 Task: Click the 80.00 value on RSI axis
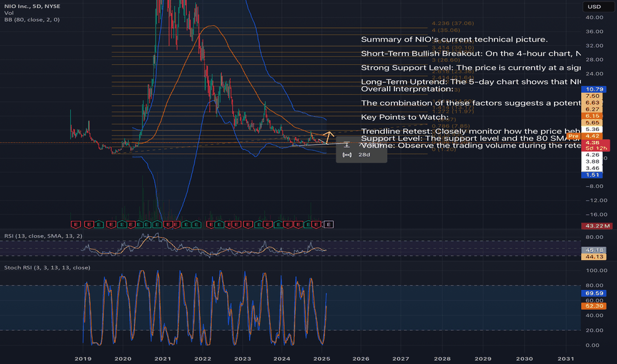594,237
